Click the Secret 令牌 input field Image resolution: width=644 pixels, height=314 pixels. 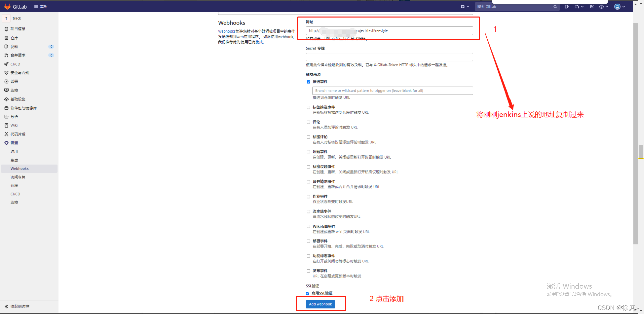pyautogui.click(x=389, y=57)
